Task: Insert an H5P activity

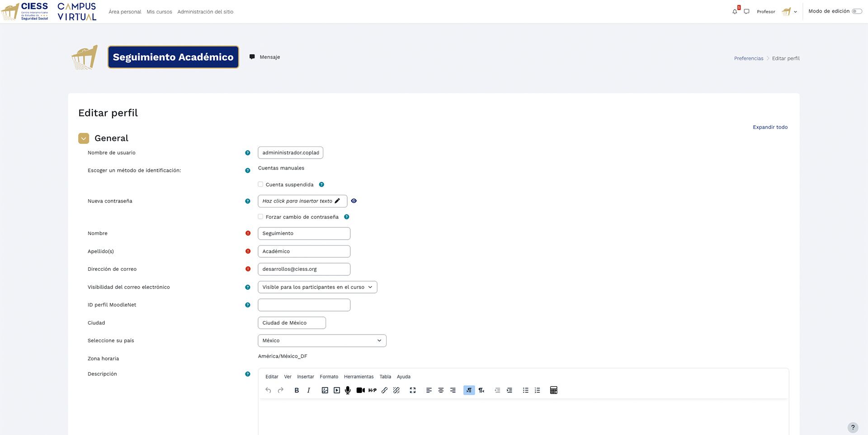Action: pyautogui.click(x=373, y=390)
